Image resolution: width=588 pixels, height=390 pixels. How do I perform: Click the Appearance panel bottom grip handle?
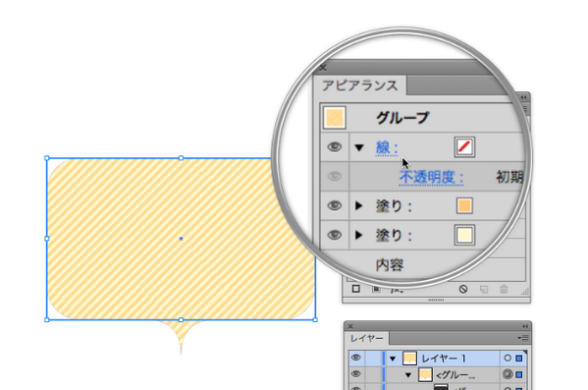[436, 300]
